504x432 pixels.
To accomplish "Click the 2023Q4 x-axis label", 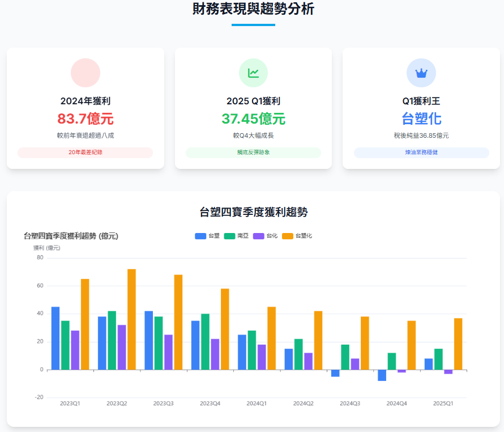I will (210, 404).
